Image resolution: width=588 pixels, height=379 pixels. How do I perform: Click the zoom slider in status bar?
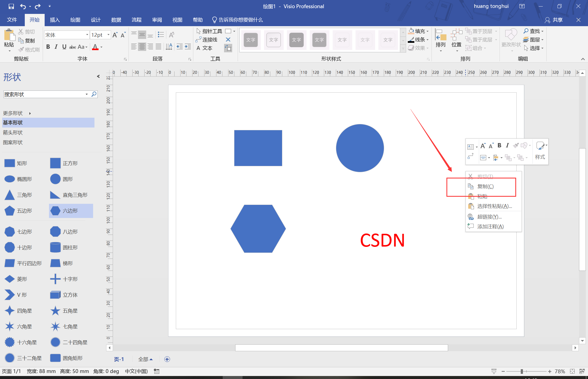tap(522, 371)
